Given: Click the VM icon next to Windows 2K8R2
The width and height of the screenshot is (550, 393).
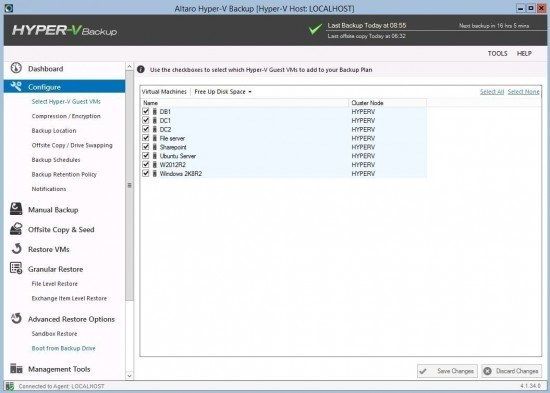Looking at the screenshot, I should pos(155,173).
